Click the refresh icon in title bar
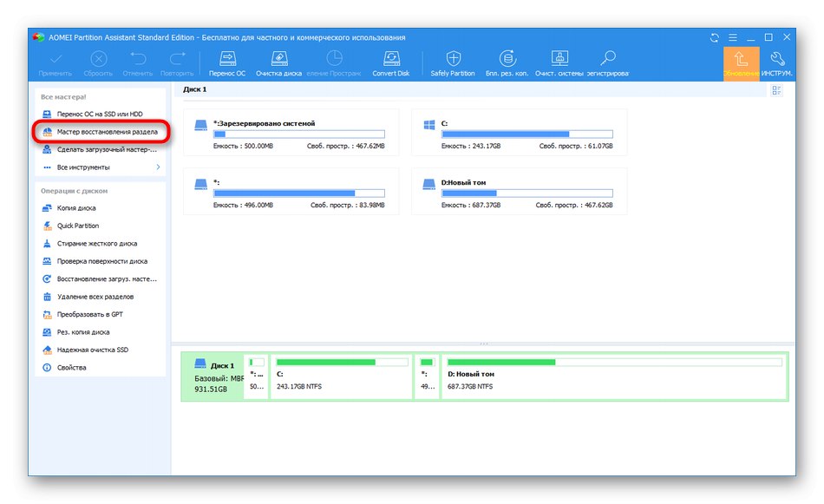This screenshot has height=504, width=824. click(714, 38)
